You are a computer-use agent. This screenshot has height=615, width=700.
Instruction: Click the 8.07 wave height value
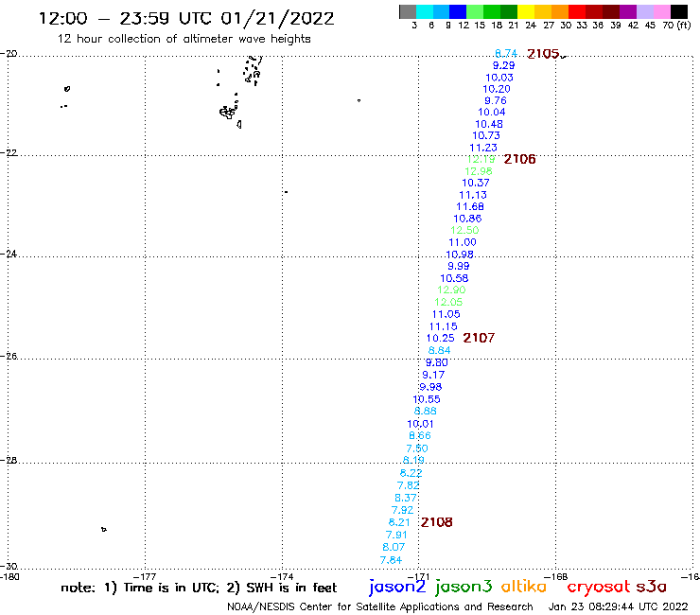click(394, 547)
